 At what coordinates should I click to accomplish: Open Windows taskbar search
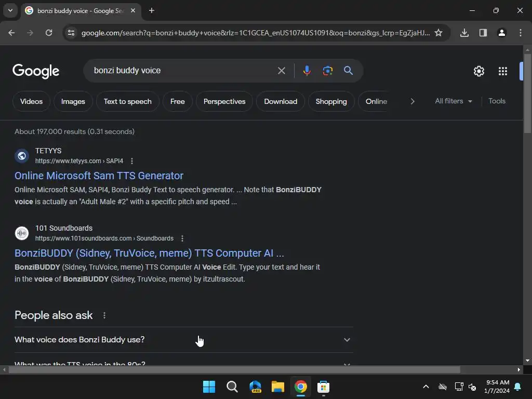pyautogui.click(x=232, y=387)
